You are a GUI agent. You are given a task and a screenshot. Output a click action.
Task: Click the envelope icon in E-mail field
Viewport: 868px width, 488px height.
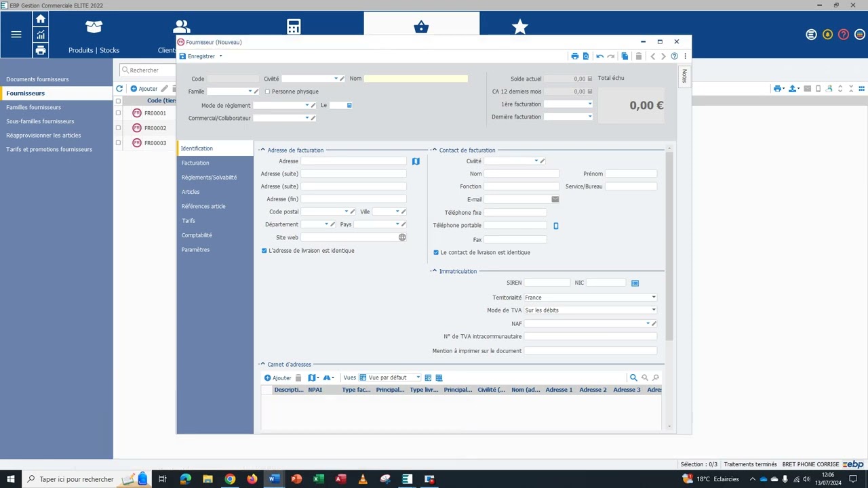[x=555, y=199]
